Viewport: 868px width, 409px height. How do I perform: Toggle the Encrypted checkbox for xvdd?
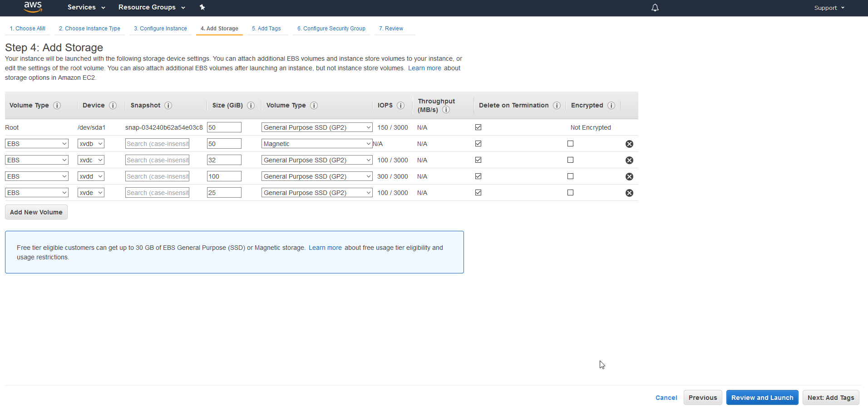pos(570,176)
